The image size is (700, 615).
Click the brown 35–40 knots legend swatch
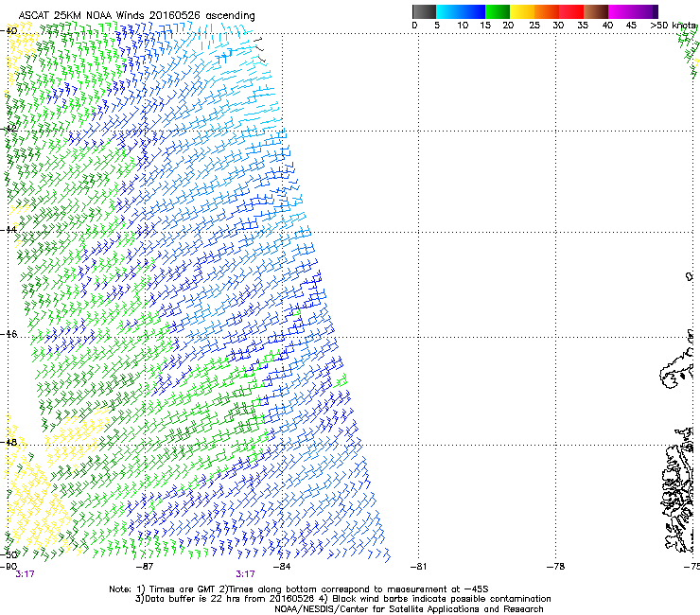pos(596,11)
